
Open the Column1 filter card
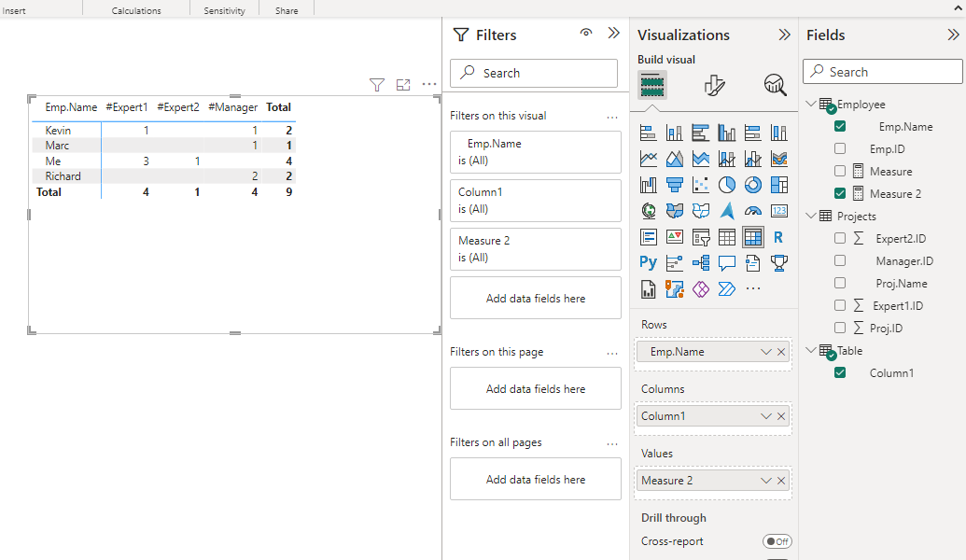coord(536,201)
